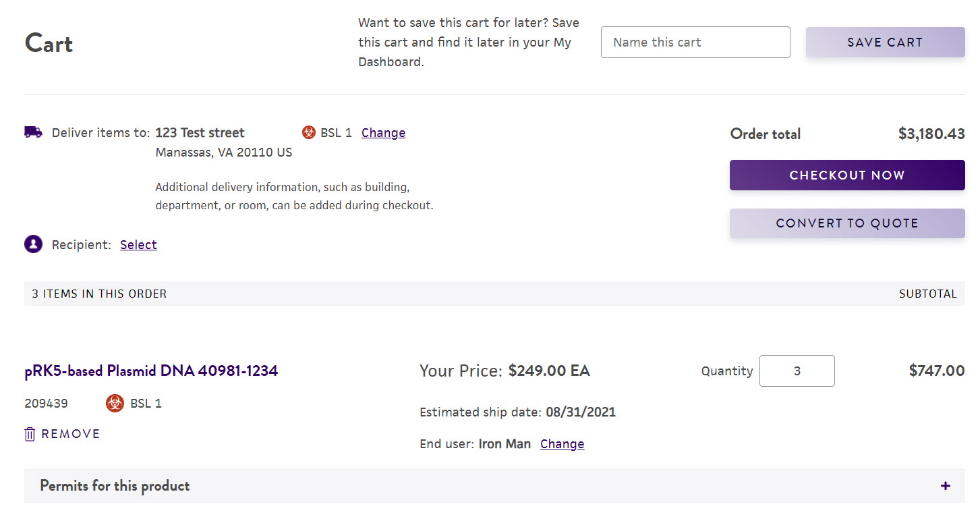Click the 3 Items In This Order header bar
This screenshot has width=980, height=517.
[494, 294]
